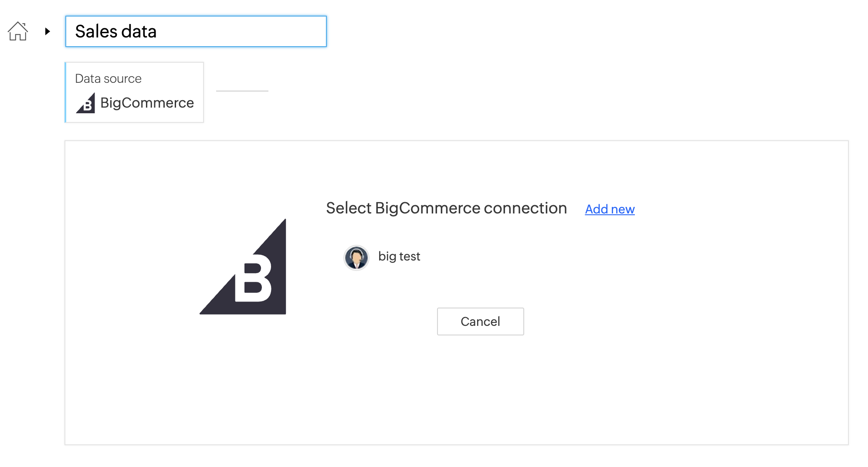Click the small BigCommerce logo in Data source card

click(x=86, y=103)
